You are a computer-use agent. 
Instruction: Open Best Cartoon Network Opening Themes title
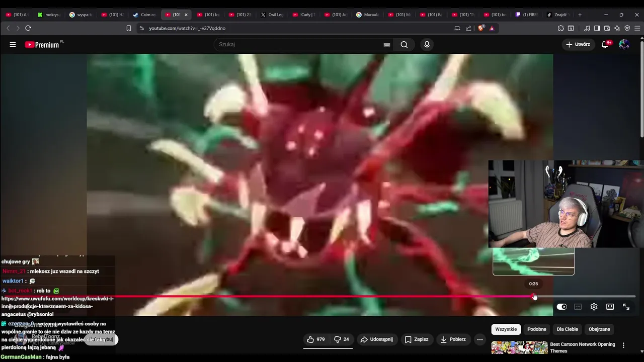tap(583, 348)
